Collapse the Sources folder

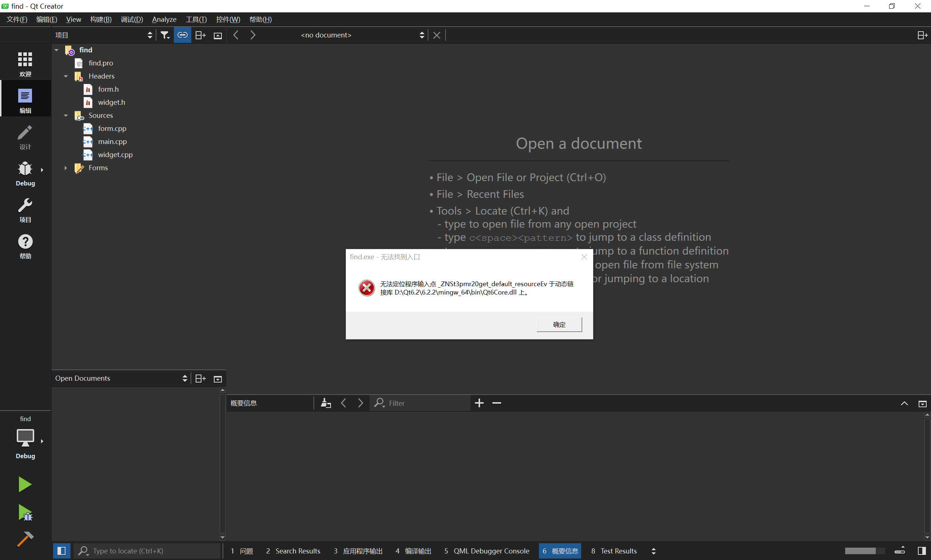point(66,116)
